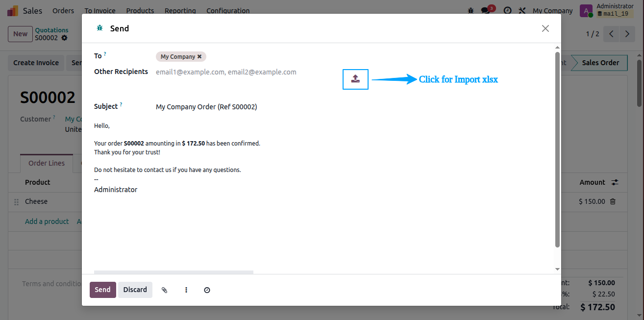Close the Send dialog

click(x=545, y=28)
